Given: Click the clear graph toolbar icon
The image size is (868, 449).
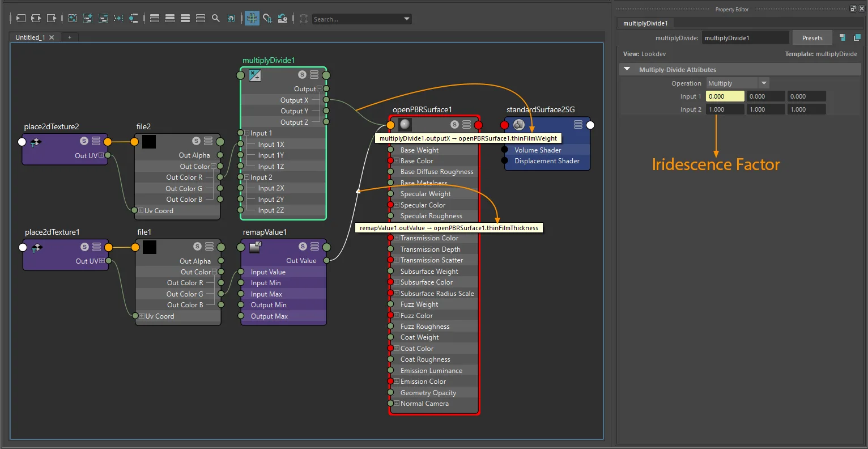Looking at the screenshot, I should 72,19.
